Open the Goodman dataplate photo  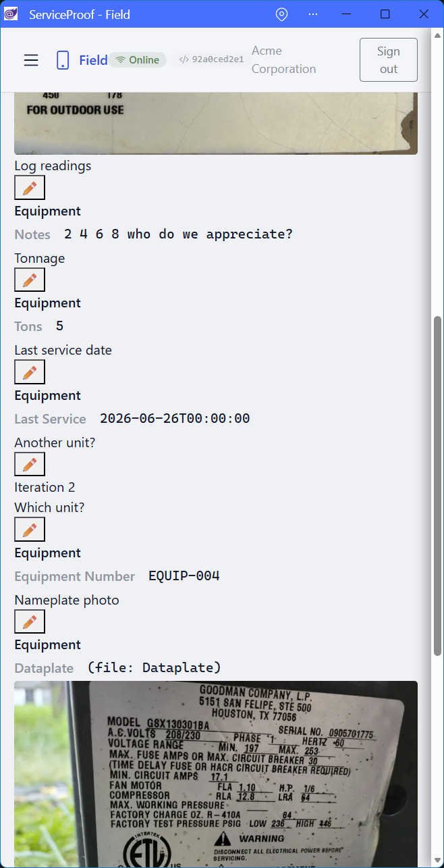tap(216, 774)
